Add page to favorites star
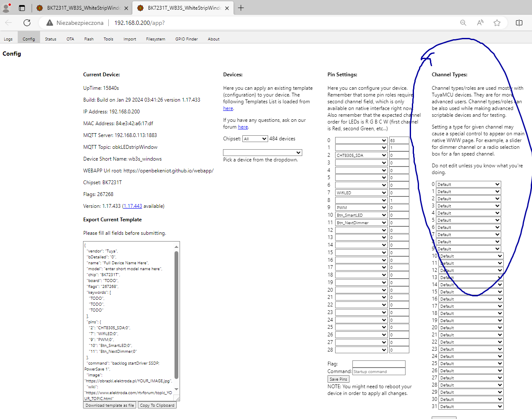 point(497,23)
